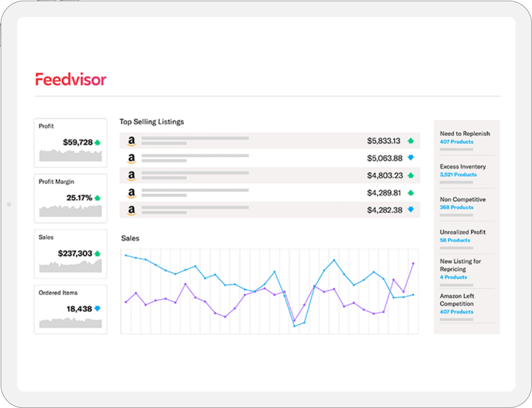
Task: Toggle the down indicator on the $5,063.88 listing
Action: (x=410, y=157)
